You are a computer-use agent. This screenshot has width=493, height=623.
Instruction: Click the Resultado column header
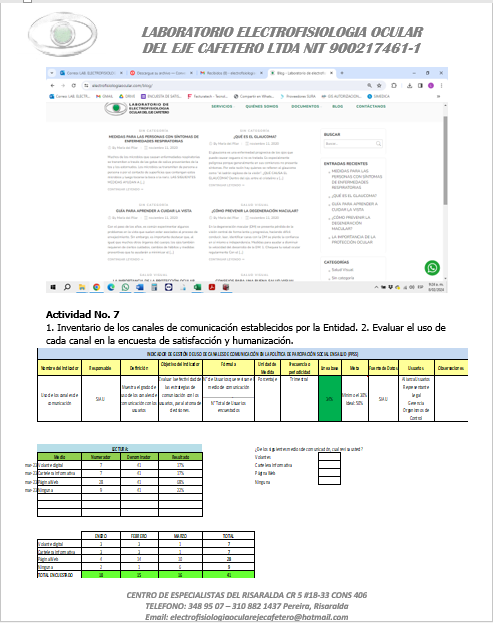[180, 457]
